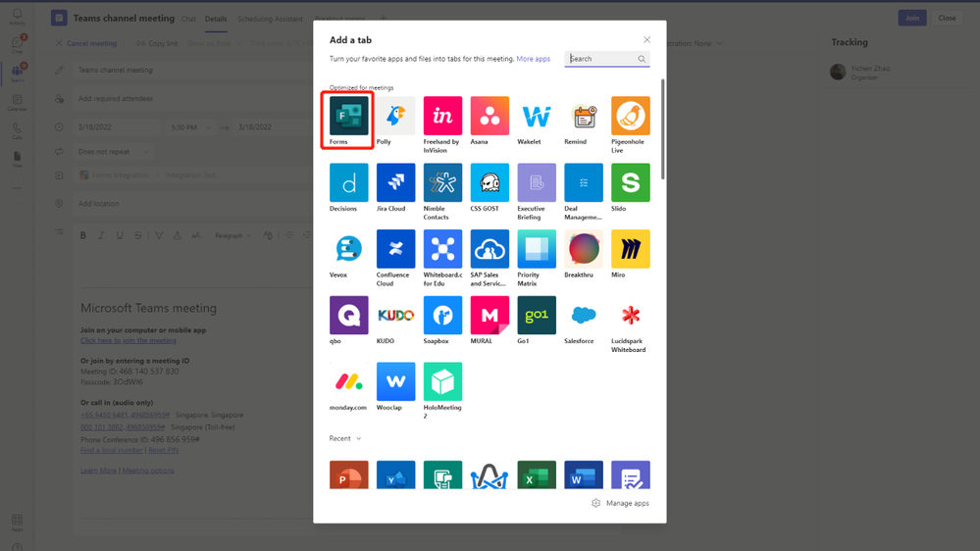
Task: Add Jira Cloud as a tab
Action: [x=395, y=182]
